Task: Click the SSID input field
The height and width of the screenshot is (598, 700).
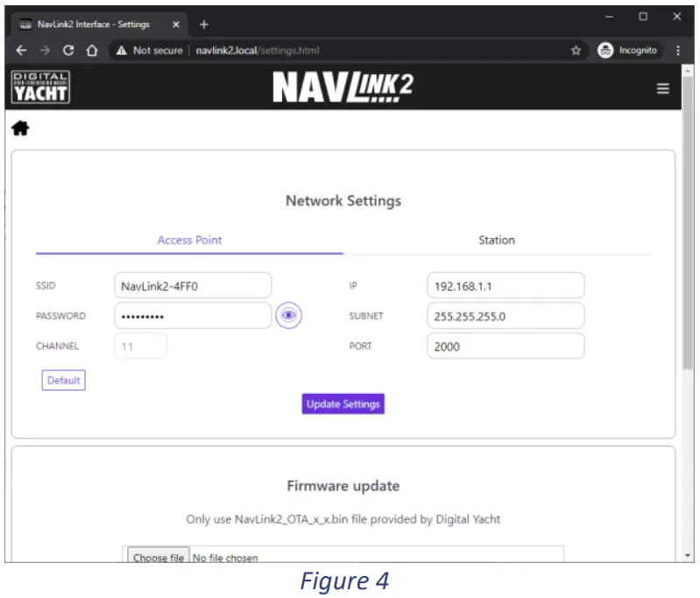Action: [193, 285]
